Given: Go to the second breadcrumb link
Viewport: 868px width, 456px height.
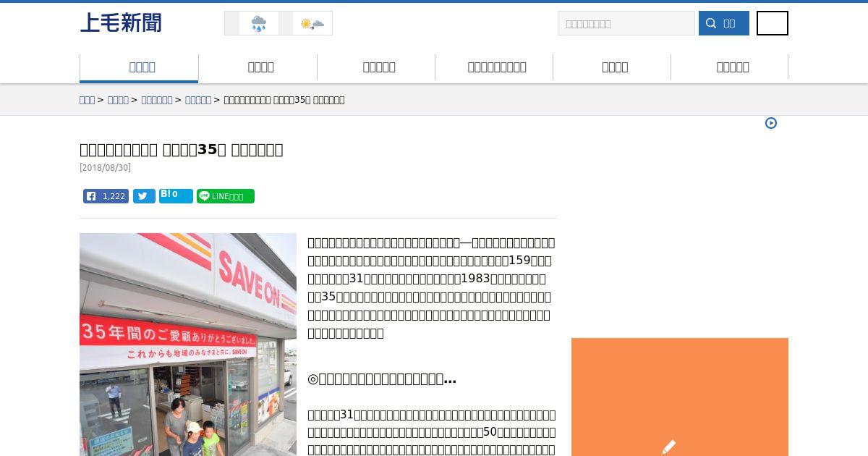Looking at the screenshot, I should click(118, 100).
